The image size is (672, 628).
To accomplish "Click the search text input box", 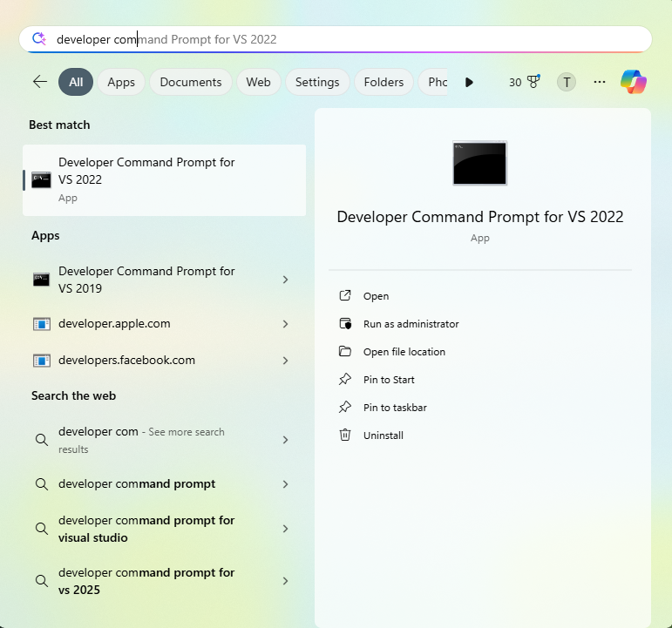I will coord(349,39).
